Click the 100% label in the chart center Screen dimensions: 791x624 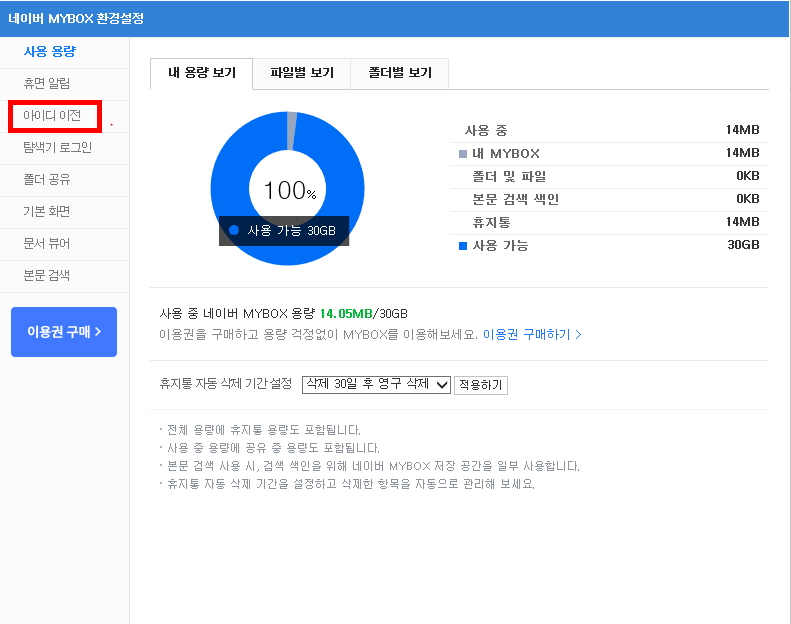point(290,191)
